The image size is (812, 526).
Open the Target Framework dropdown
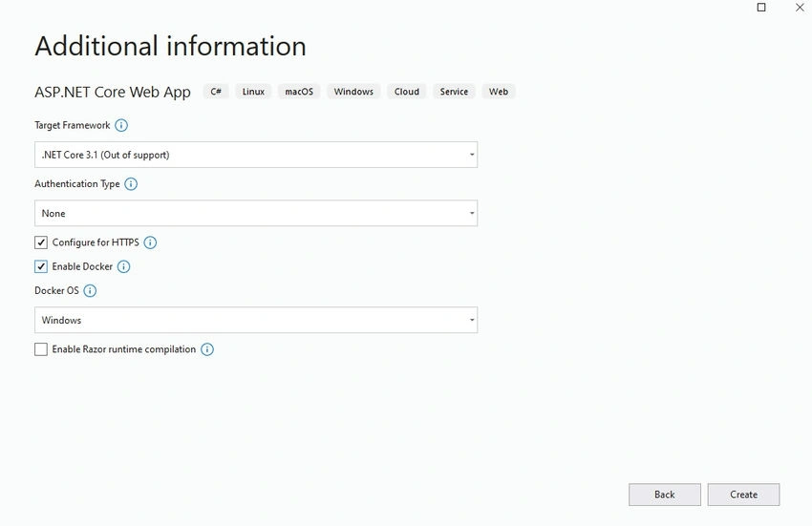[x=256, y=155]
